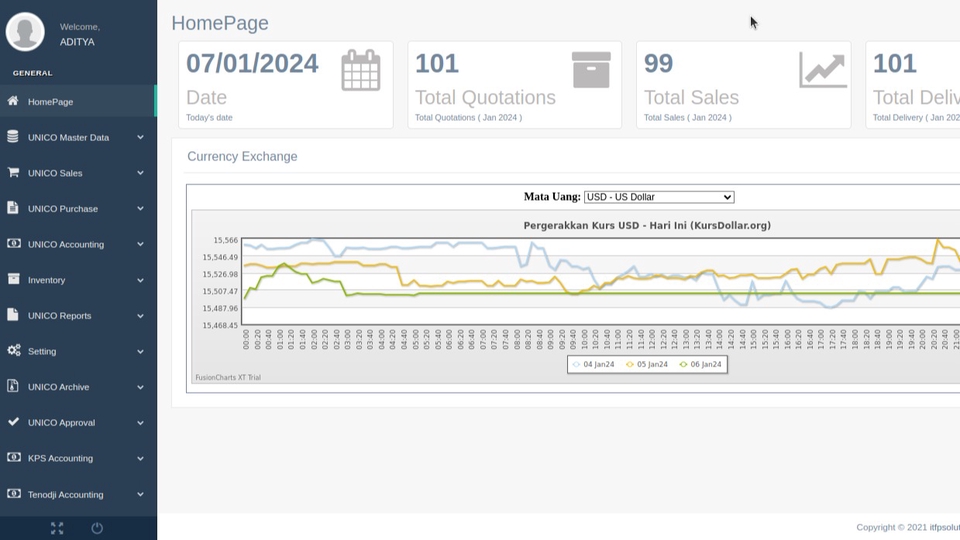Viewport: 960px width, 540px height.
Task: Click the calendar icon on Date card
Action: click(x=361, y=71)
